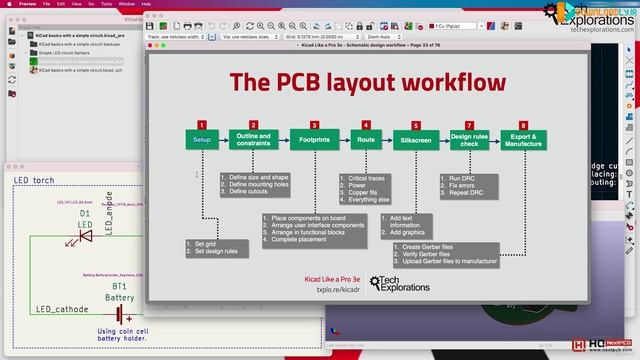Select the Draw Line tool
Viewport: 640px width, 360px height.
[x=629, y=141]
